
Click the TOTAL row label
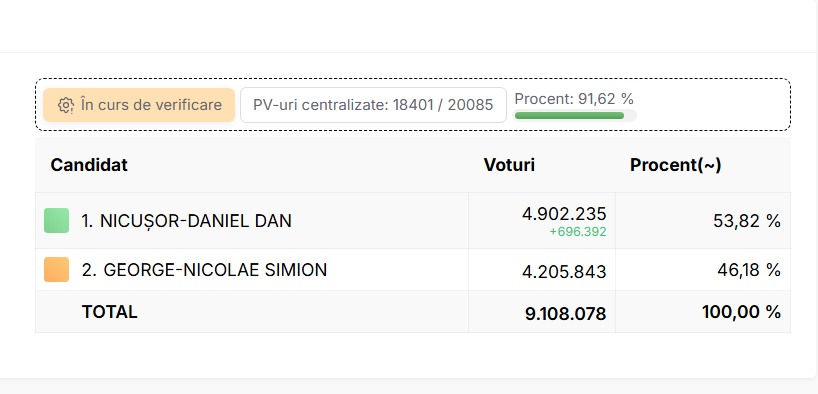pos(110,312)
